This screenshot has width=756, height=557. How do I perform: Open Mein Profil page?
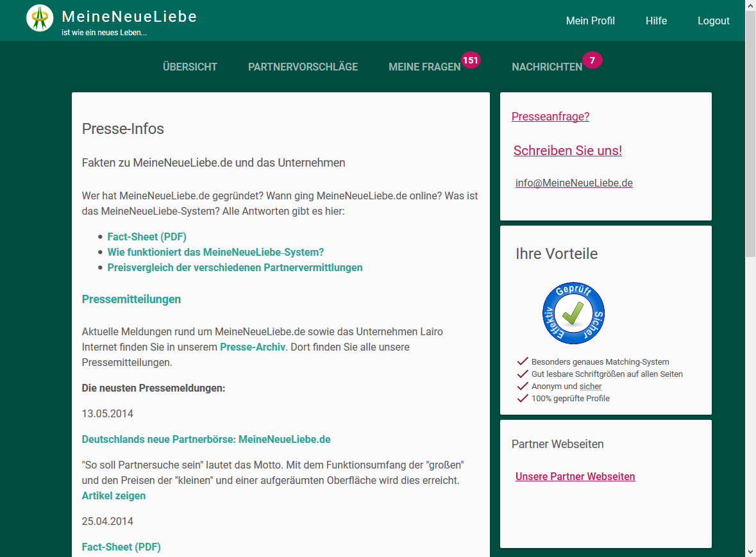coord(590,21)
